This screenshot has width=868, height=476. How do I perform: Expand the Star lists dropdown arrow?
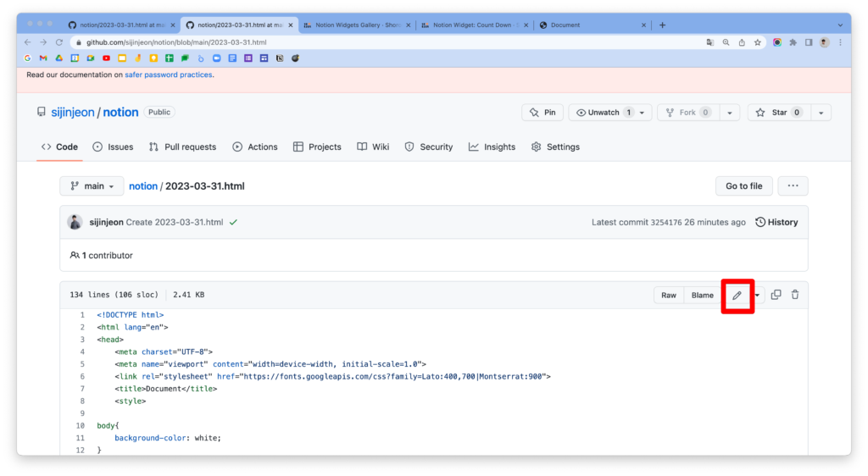pyautogui.click(x=821, y=113)
